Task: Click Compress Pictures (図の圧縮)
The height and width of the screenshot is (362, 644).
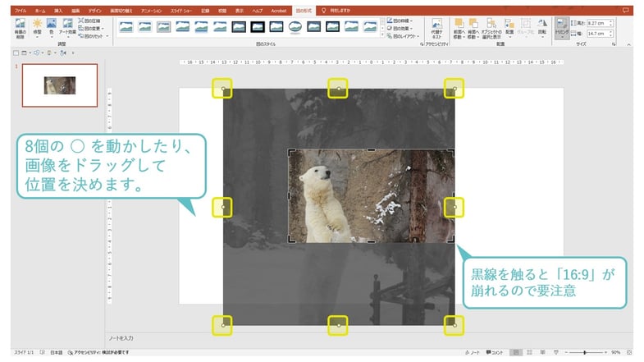Action: tap(89, 21)
